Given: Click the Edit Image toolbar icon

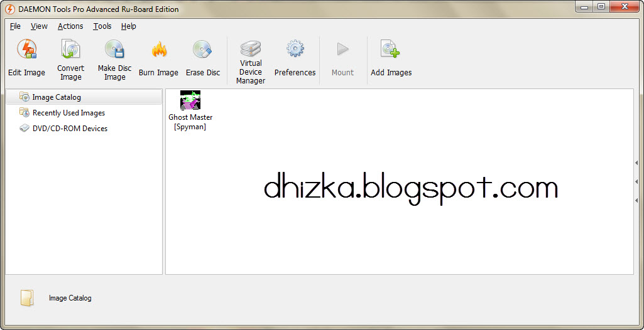Looking at the screenshot, I should click(x=26, y=49).
